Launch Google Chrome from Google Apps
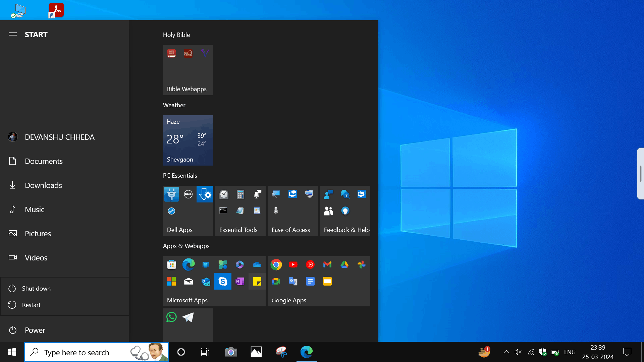 [276, 265]
